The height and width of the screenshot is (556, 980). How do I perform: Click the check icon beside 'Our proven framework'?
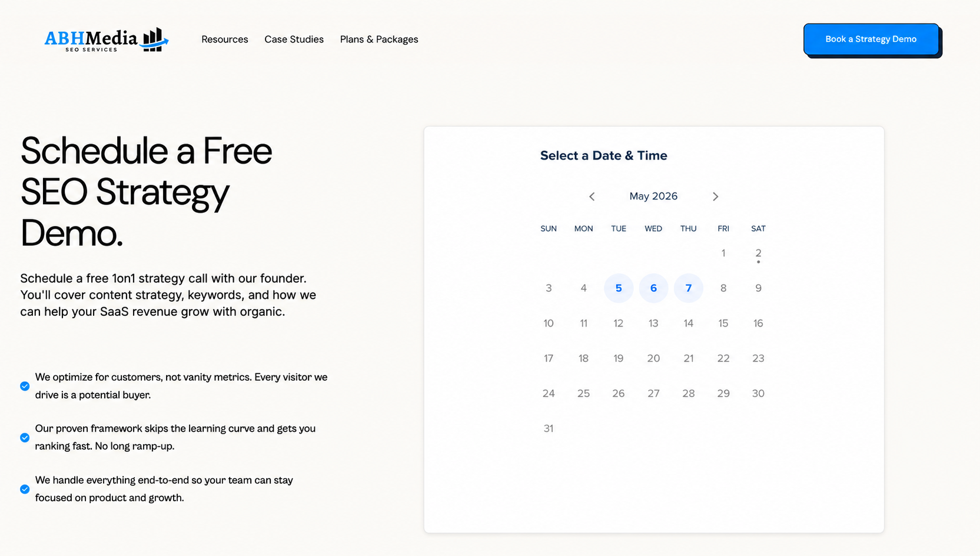25,438
